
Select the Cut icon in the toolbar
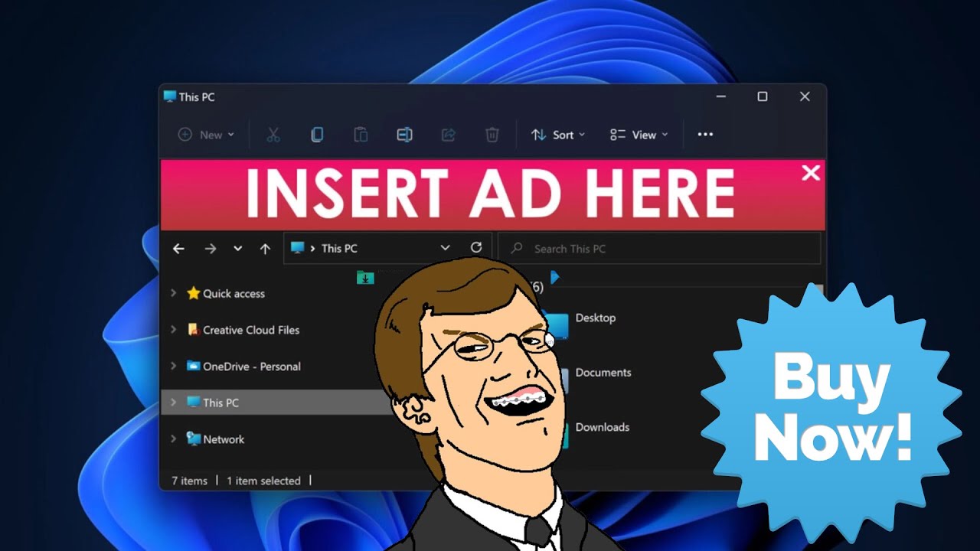point(273,135)
